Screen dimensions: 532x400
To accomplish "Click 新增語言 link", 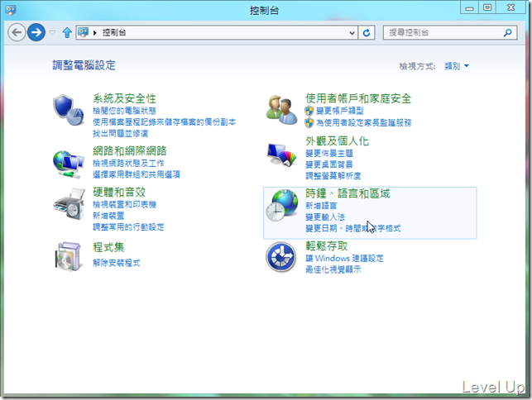I will point(321,206).
